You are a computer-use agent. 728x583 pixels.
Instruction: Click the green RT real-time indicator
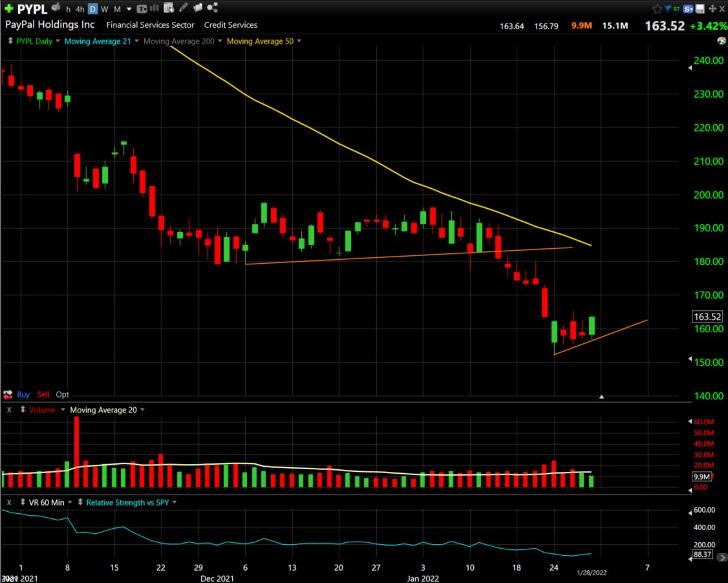(676, 9)
